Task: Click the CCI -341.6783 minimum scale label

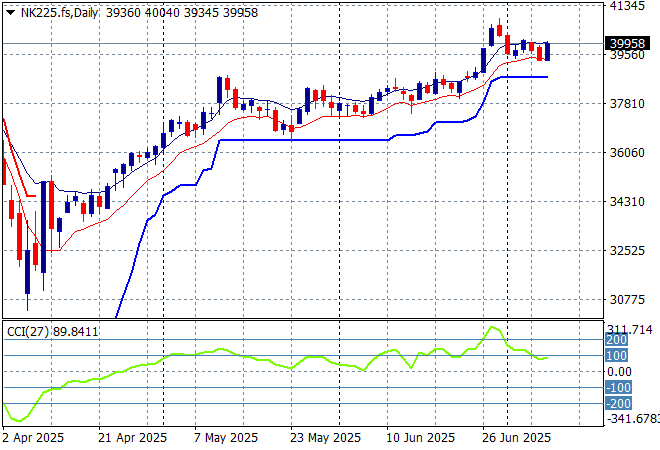Action: coord(632,419)
